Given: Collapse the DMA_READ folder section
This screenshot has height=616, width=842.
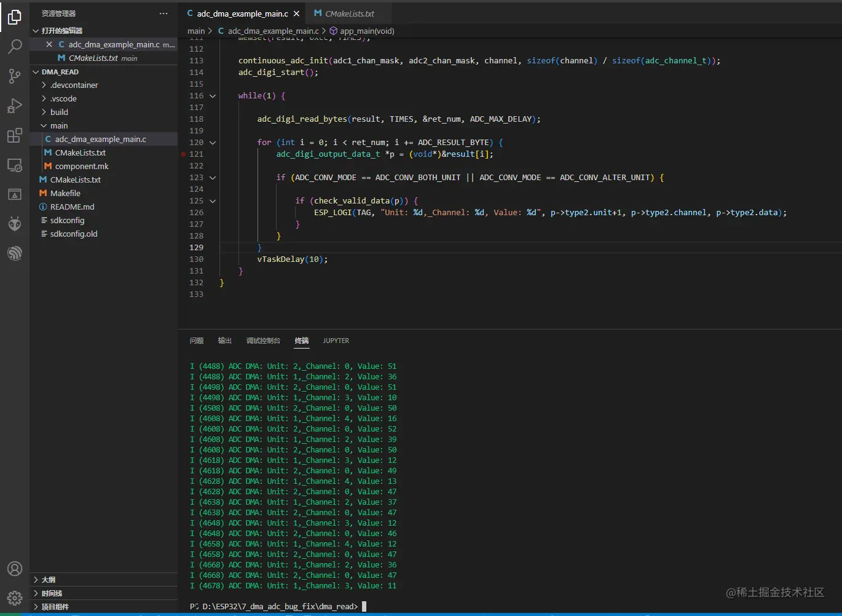Looking at the screenshot, I should tap(104, 72).
